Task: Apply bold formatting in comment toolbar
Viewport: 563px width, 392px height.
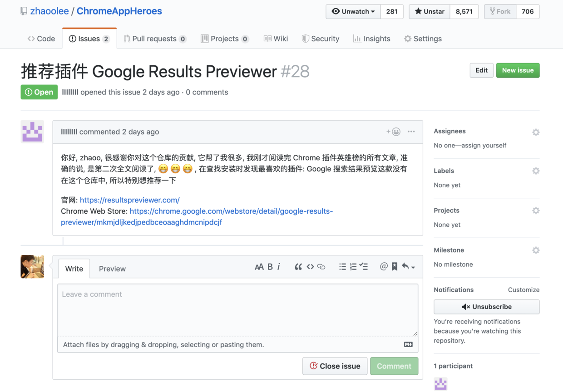Action: pyautogui.click(x=270, y=267)
